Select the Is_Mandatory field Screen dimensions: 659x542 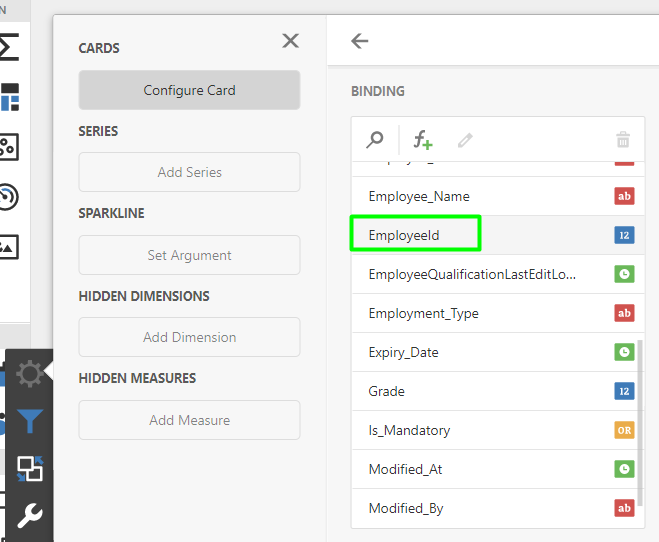[498, 430]
